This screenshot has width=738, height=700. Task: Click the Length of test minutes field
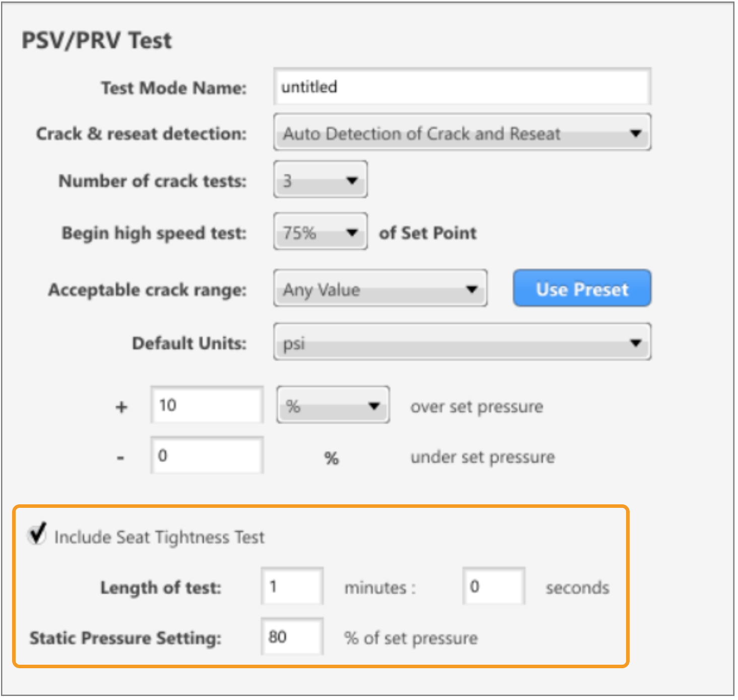tap(292, 586)
